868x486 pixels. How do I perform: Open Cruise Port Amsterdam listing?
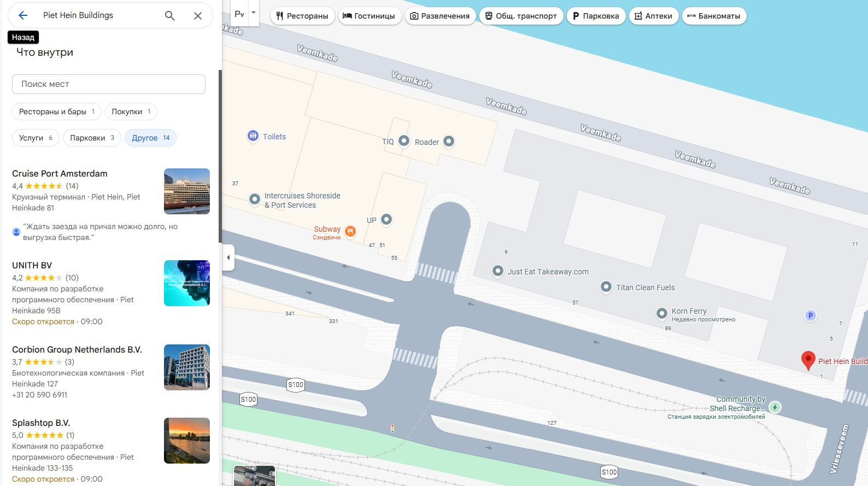pyautogui.click(x=60, y=173)
